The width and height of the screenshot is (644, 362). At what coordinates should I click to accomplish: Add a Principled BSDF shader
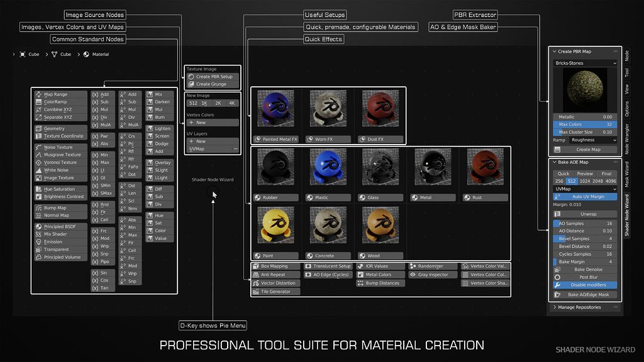(61, 226)
